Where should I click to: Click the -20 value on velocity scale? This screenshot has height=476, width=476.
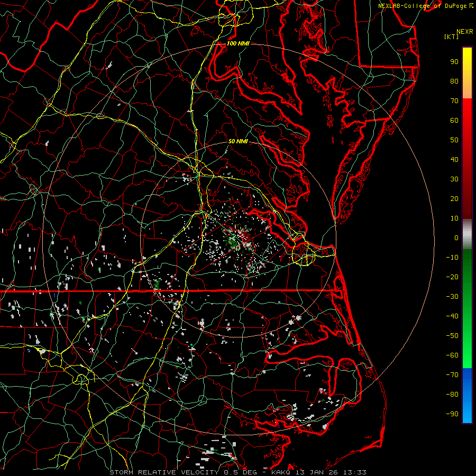click(x=452, y=277)
